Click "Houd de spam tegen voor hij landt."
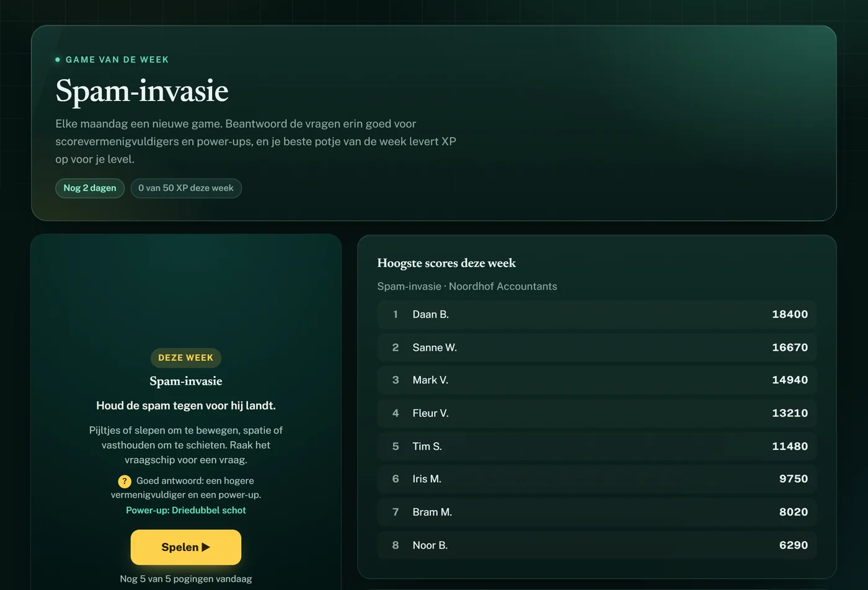The image size is (868, 590). (x=186, y=405)
